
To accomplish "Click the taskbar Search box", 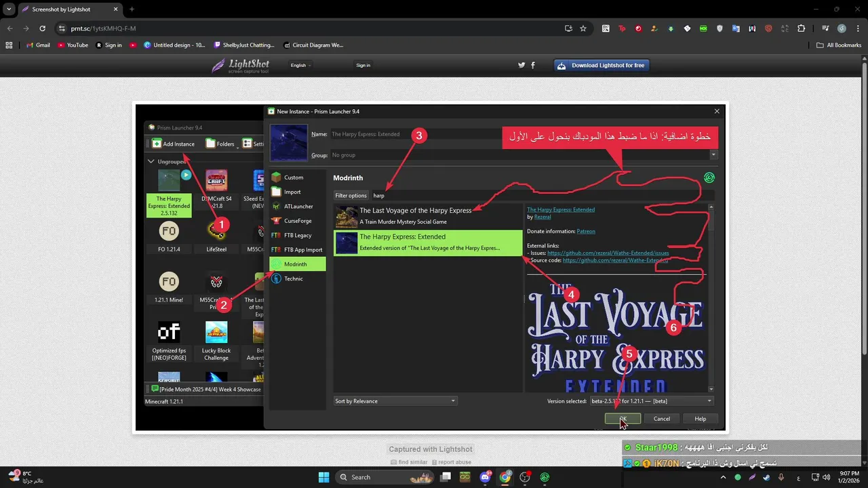I will (x=384, y=477).
